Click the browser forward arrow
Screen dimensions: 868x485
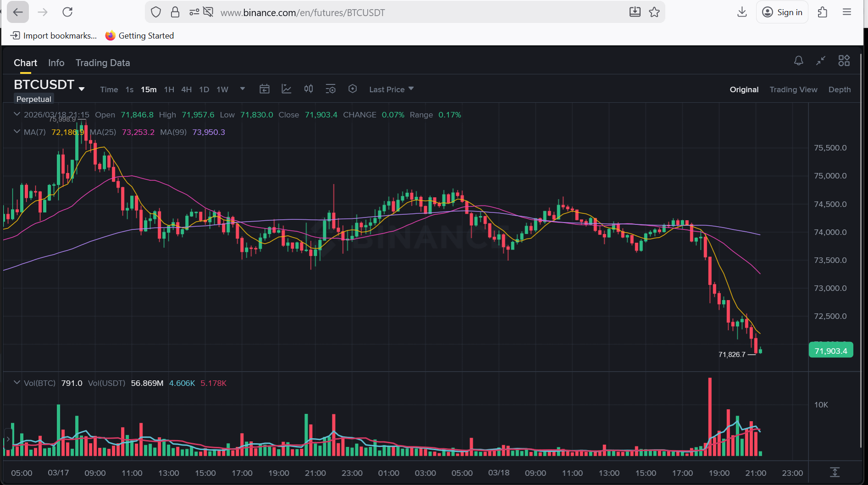point(43,12)
